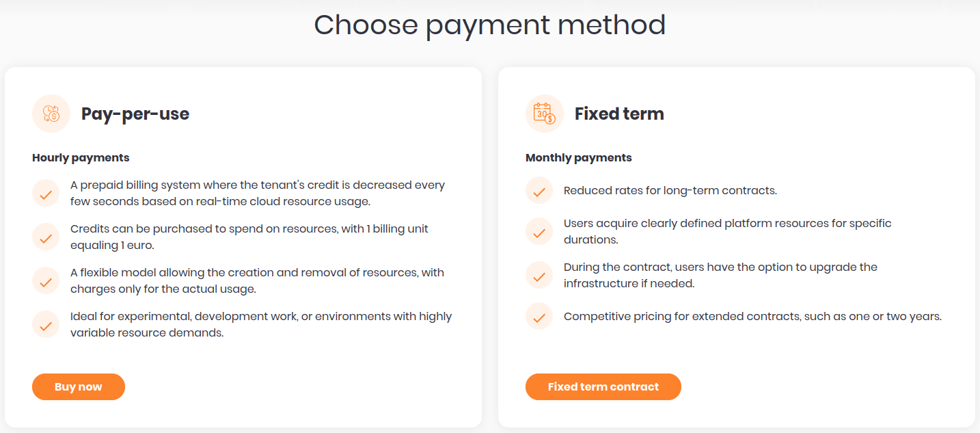Click checkmark beside clearly defined platform resources
Screen dimensions: 980x433
click(539, 232)
